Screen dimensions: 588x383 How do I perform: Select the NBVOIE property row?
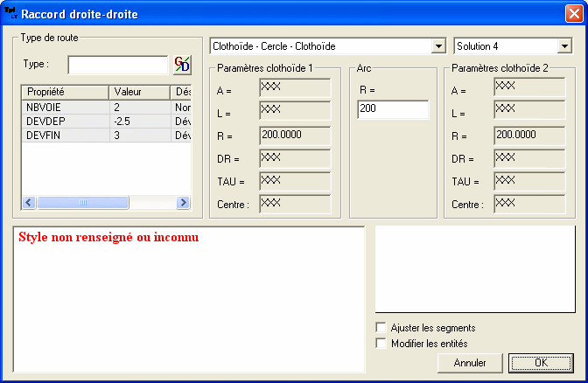tap(65, 107)
